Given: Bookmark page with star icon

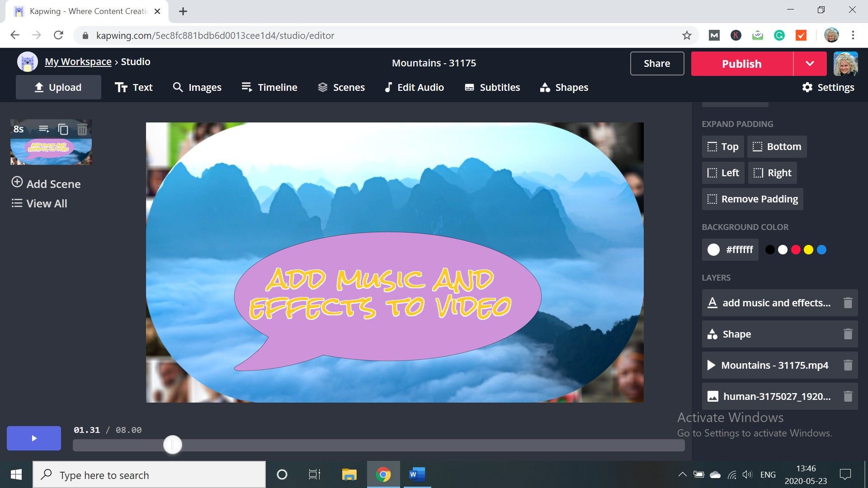Looking at the screenshot, I should point(687,35).
